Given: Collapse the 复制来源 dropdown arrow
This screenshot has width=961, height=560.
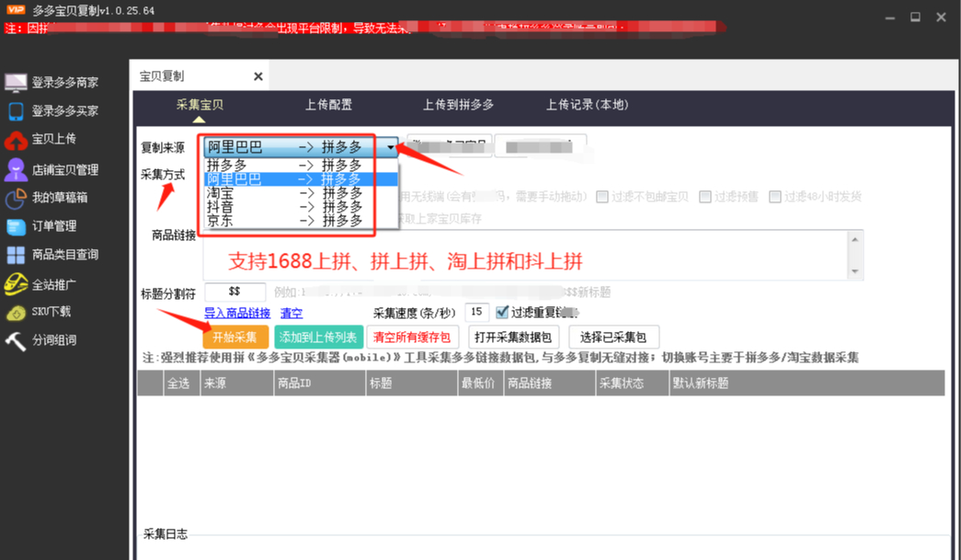Looking at the screenshot, I should pos(391,147).
